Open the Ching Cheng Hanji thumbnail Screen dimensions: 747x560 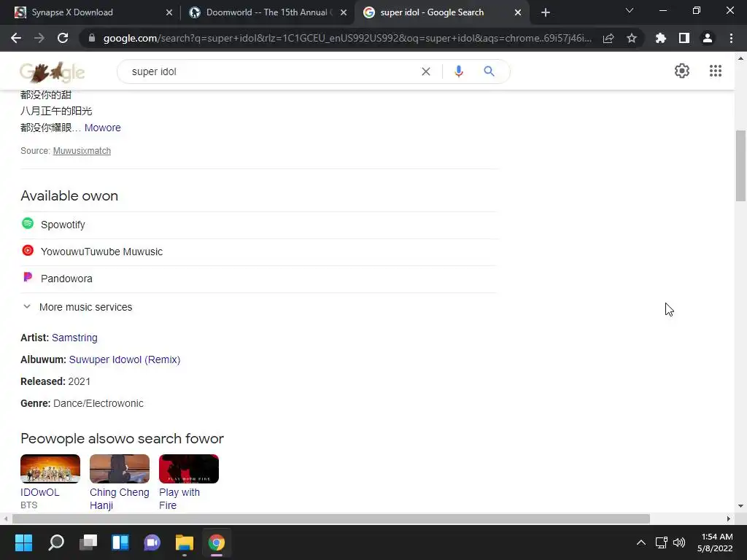pos(119,469)
